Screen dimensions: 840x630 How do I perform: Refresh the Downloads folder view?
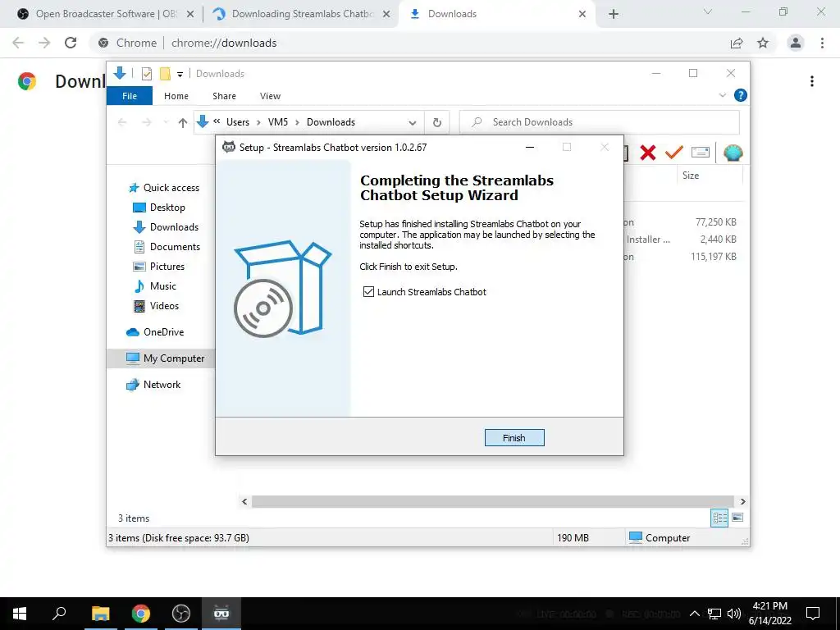(x=437, y=123)
